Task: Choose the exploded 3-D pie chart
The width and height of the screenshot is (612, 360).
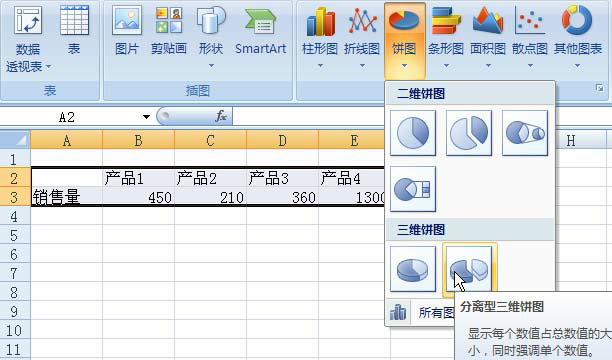Action: tap(470, 269)
